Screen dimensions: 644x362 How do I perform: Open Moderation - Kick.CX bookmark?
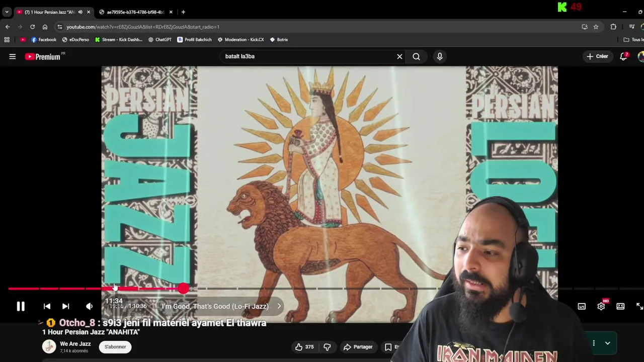click(240, 40)
